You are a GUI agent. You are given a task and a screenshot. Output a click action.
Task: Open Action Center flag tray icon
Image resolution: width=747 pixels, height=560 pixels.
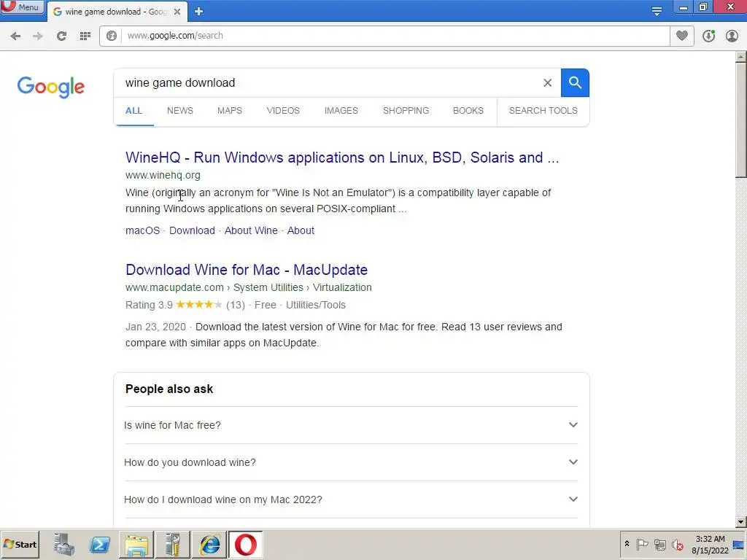tap(642, 544)
